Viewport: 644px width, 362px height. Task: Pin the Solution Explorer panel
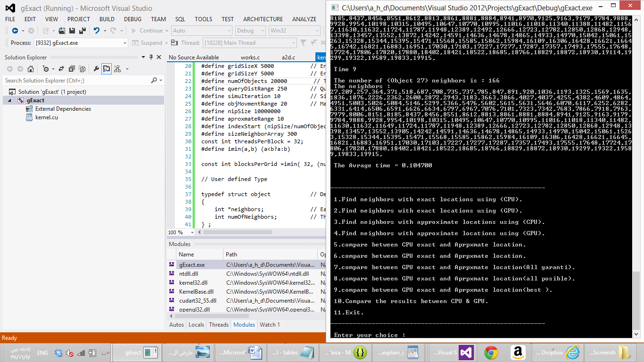click(x=151, y=57)
